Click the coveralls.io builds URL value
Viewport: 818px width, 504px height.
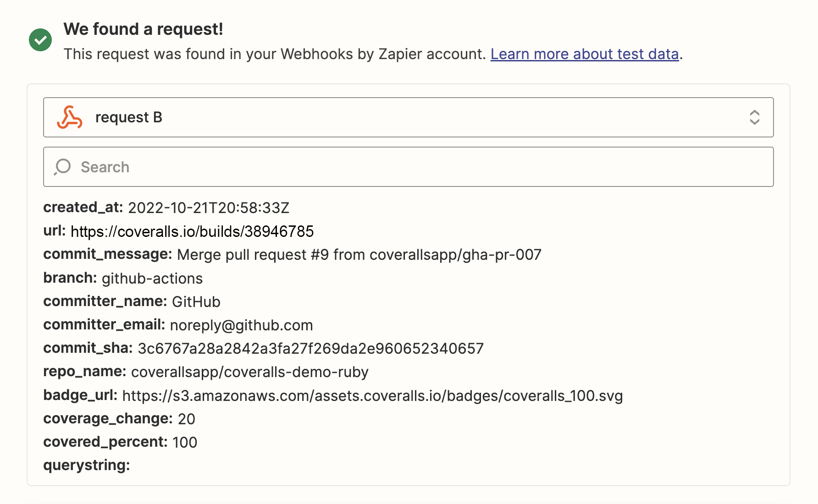(x=192, y=231)
